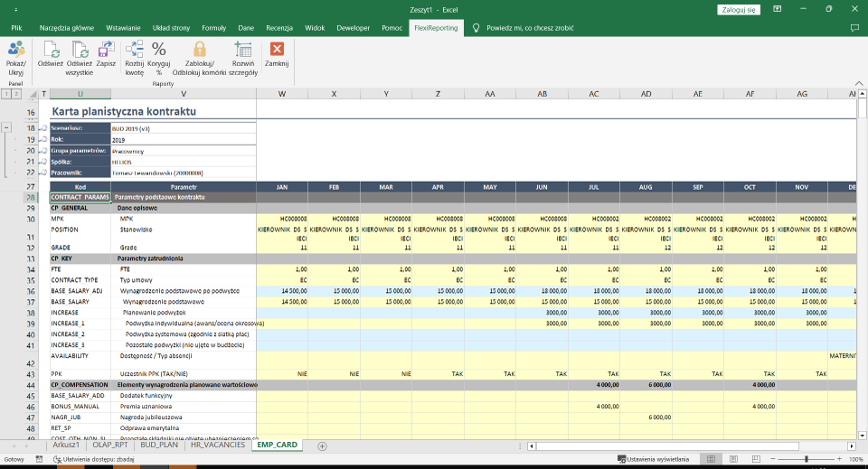
Task: Switch to the BUD_PLAN sheet tab
Action: tap(158, 446)
